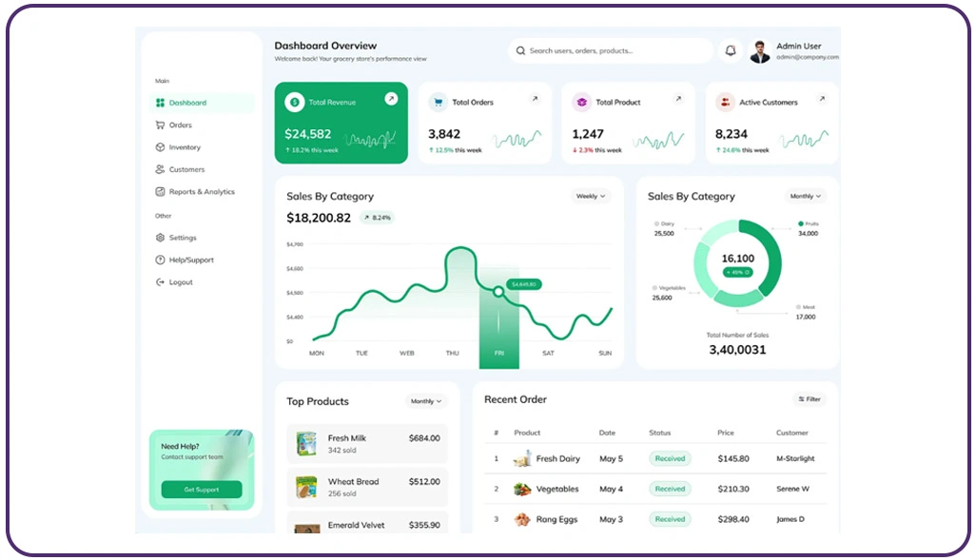Click the Reports chart icon
976x560 pixels.
coord(160,192)
